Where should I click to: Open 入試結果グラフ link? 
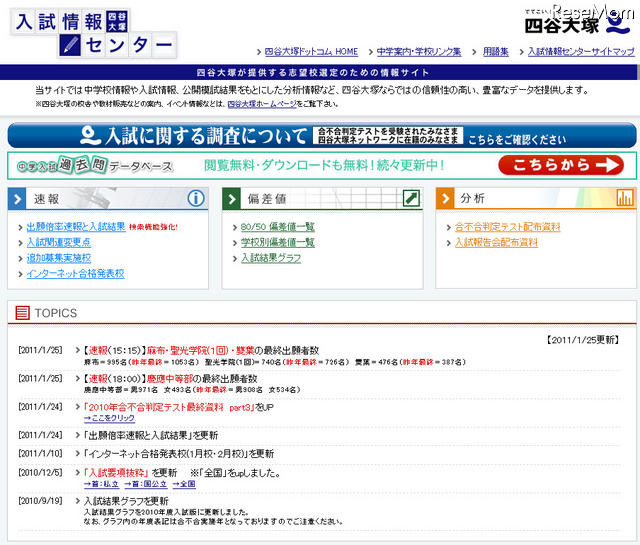pyautogui.click(x=271, y=258)
